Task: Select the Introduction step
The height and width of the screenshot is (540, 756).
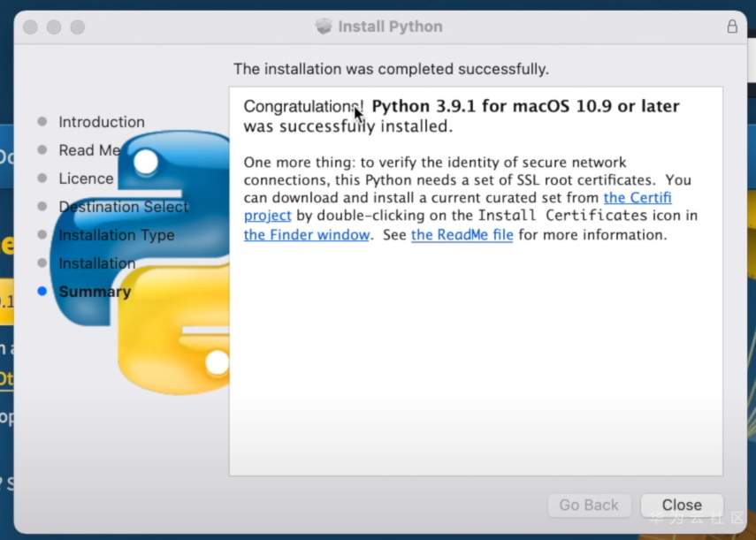Action: [x=101, y=122]
